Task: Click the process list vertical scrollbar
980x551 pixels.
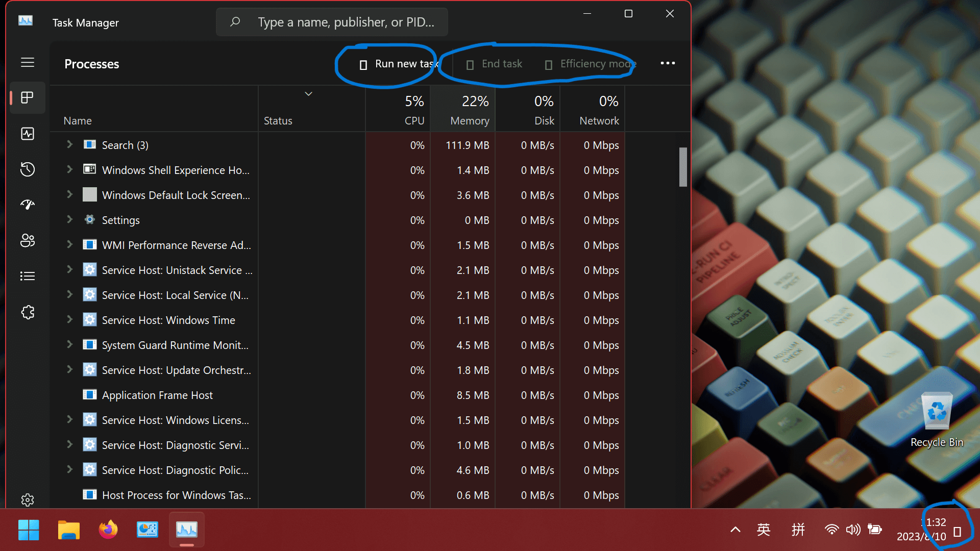Action: point(683,167)
